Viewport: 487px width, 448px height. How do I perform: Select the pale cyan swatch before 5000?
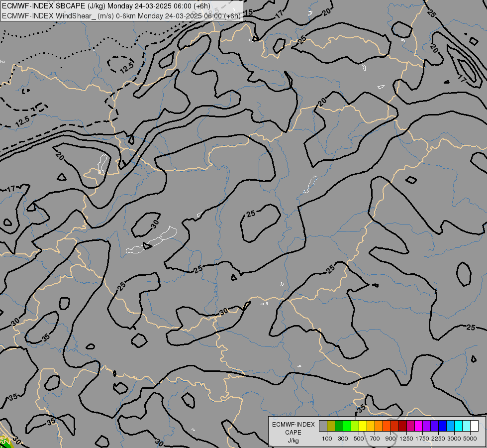(467, 426)
